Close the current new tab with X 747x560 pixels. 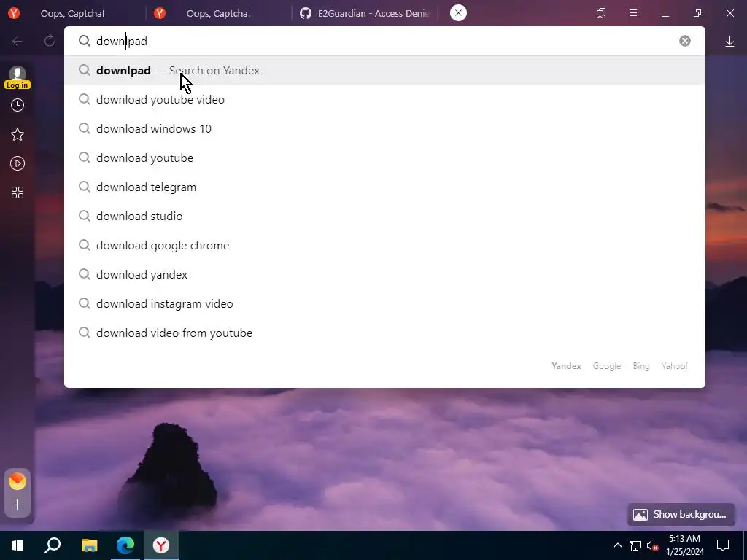[458, 13]
